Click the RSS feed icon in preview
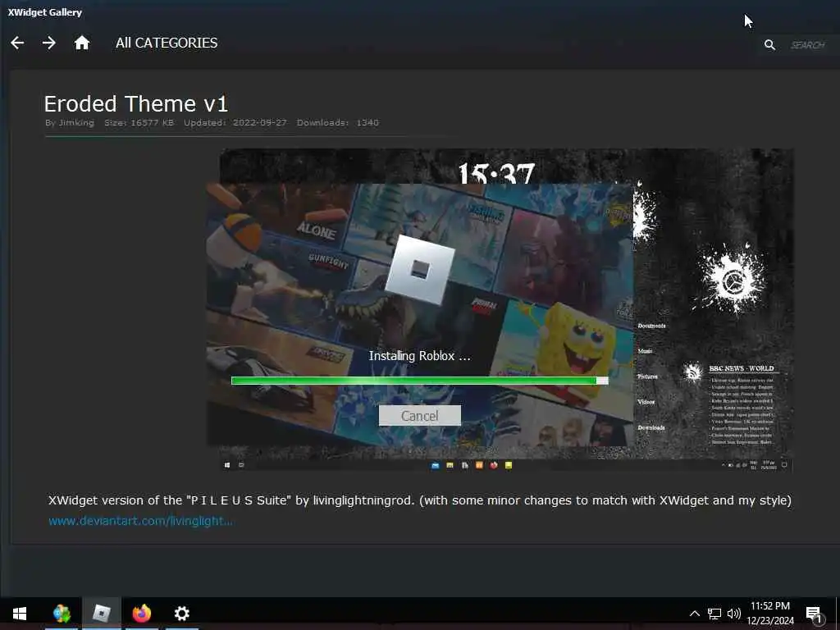Screen dimensions: 840x630 (x=692, y=372)
